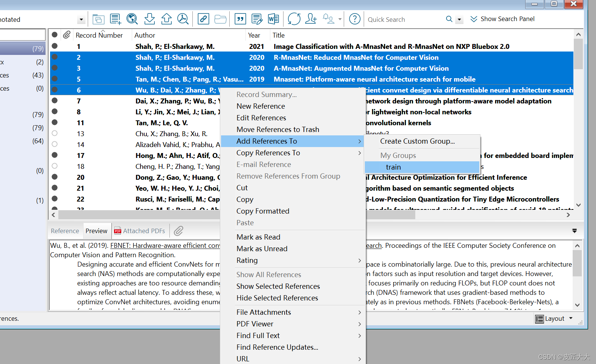Image resolution: width=596 pixels, height=364 pixels.
Task: Open the Activity Feed dropdown arrow
Action: (340, 19)
